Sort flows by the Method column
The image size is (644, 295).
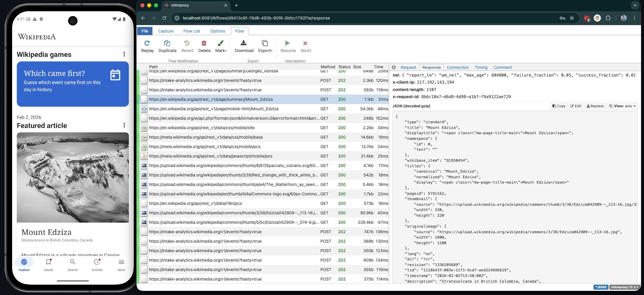pos(328,67)
